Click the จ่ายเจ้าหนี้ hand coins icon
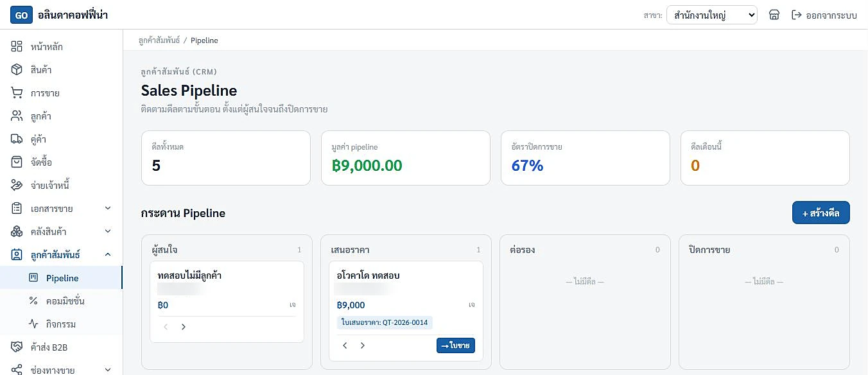 [17, 186]
